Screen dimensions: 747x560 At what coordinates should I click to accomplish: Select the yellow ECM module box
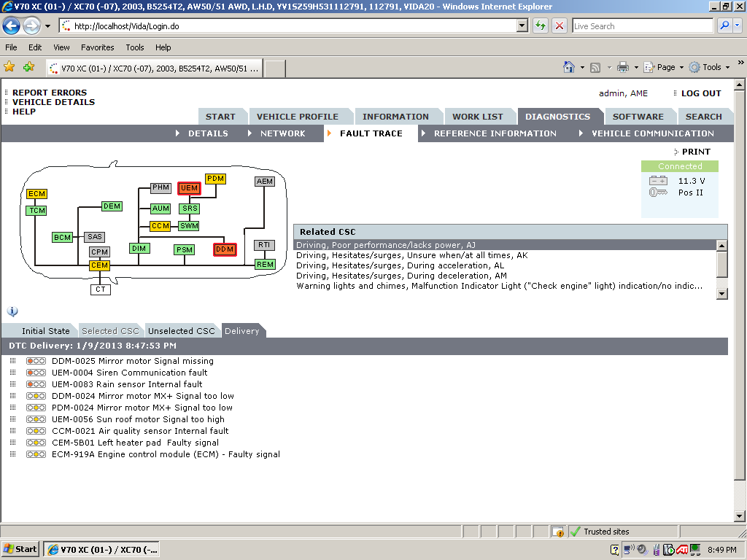[x=36, y=194]
